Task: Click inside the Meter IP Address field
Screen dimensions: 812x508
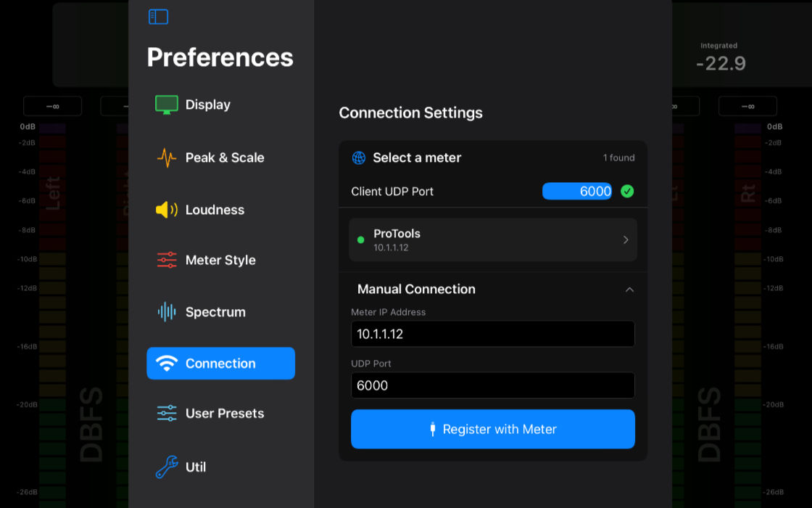Action: pos(493,334)
